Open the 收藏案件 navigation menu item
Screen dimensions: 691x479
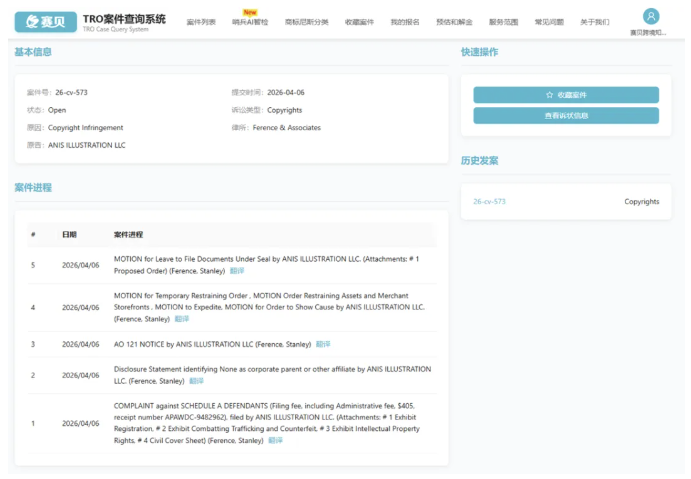[359, 21]
